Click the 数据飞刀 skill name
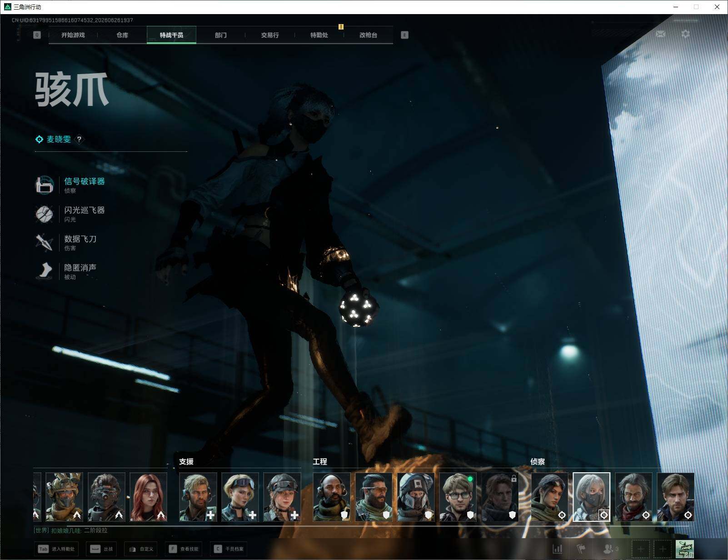Screen dimensions: 728x560 pyautogui.click(x=80, y=239)
